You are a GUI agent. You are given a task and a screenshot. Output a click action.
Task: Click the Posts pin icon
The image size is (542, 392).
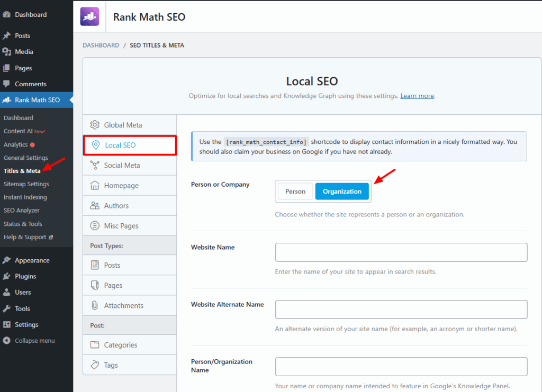tap(6, 35)
